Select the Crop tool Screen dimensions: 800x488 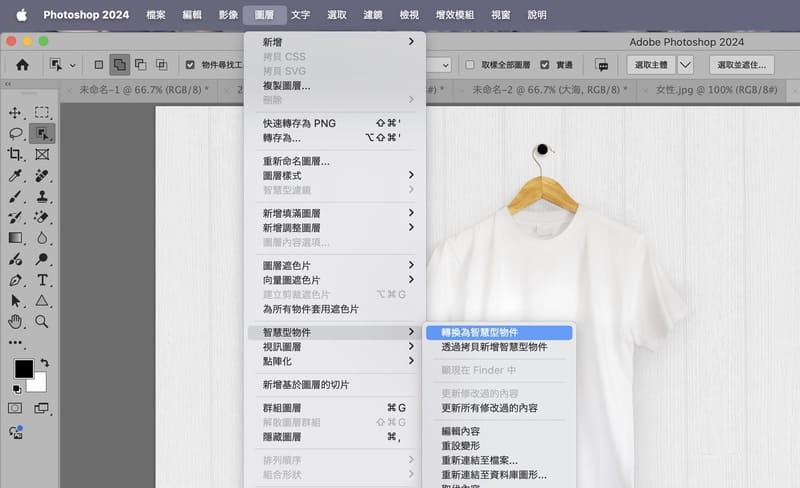pos(15,154)
